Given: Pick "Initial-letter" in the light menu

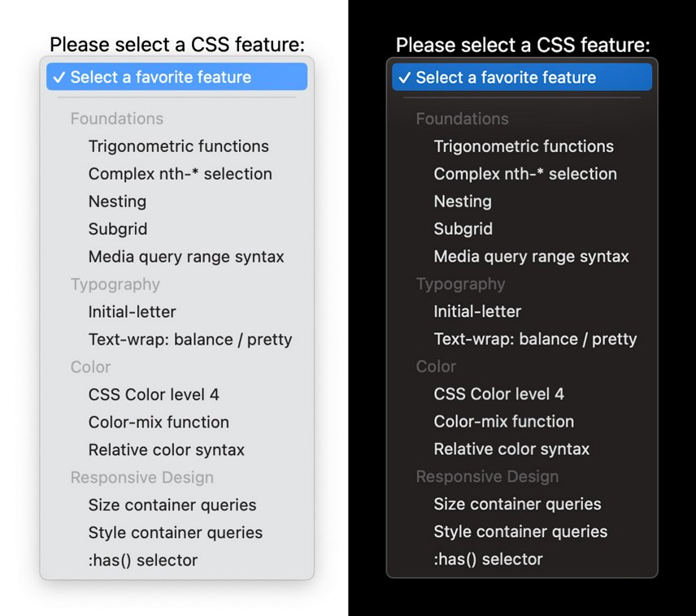Looking at the screenshot, I should pyautogui.click(x=132, y=311).
